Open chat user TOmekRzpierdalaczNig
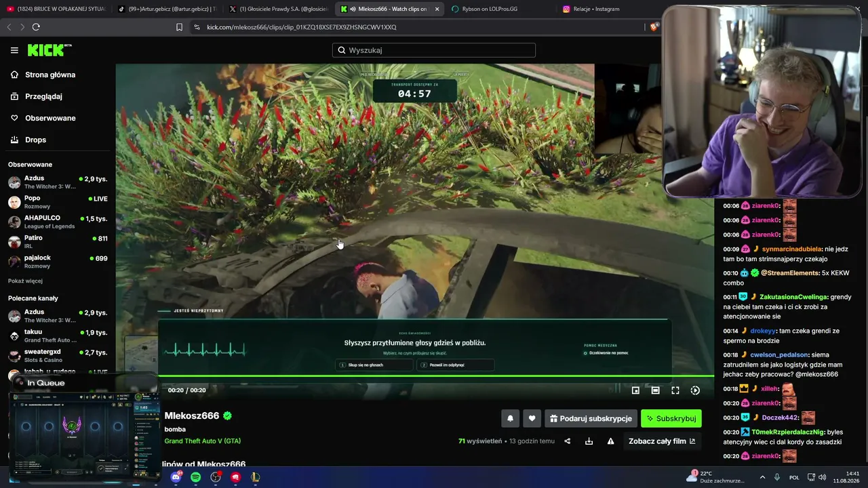The width and height of the screenshot is (868, 488). (788, 432)
